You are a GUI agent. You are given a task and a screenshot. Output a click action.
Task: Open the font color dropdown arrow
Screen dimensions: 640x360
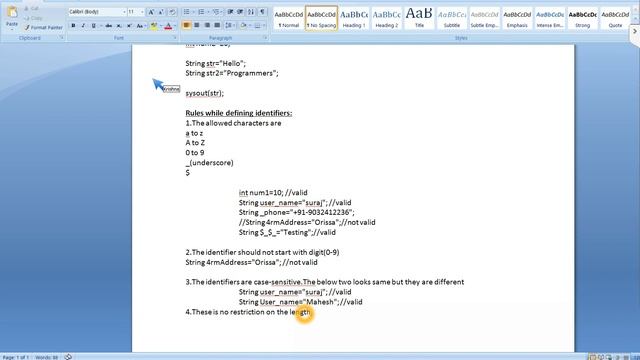coord(175,26)
